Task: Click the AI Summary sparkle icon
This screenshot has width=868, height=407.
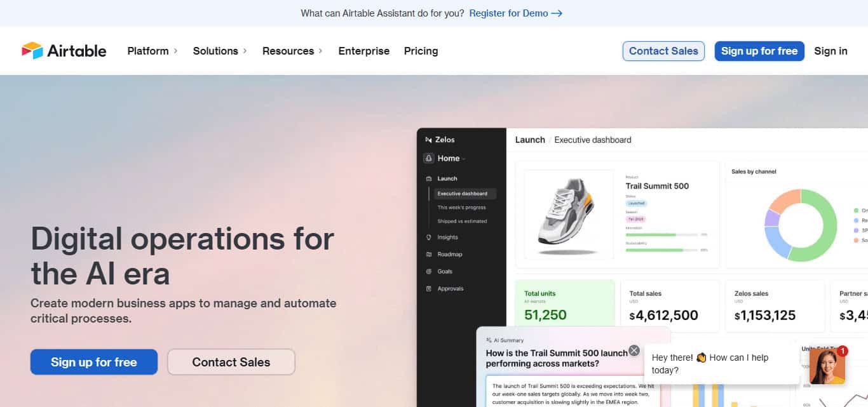Action: 489,340
